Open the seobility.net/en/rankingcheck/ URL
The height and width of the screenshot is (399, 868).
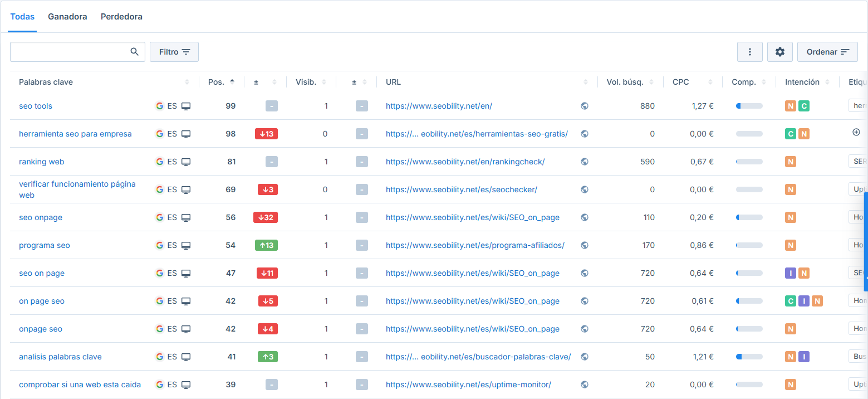pos(465,162)
